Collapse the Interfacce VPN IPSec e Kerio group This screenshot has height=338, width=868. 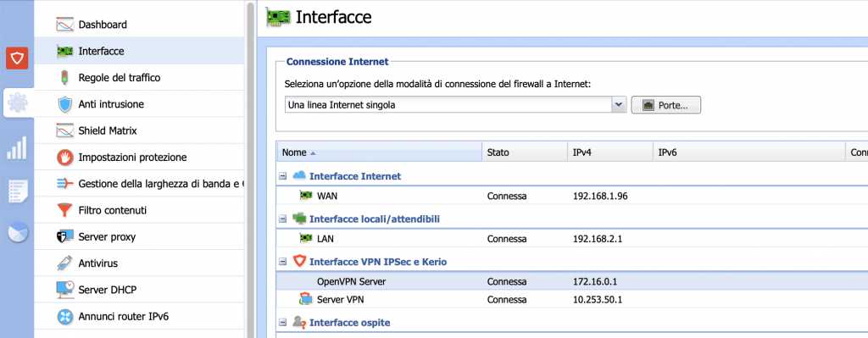tap(283, 262)
